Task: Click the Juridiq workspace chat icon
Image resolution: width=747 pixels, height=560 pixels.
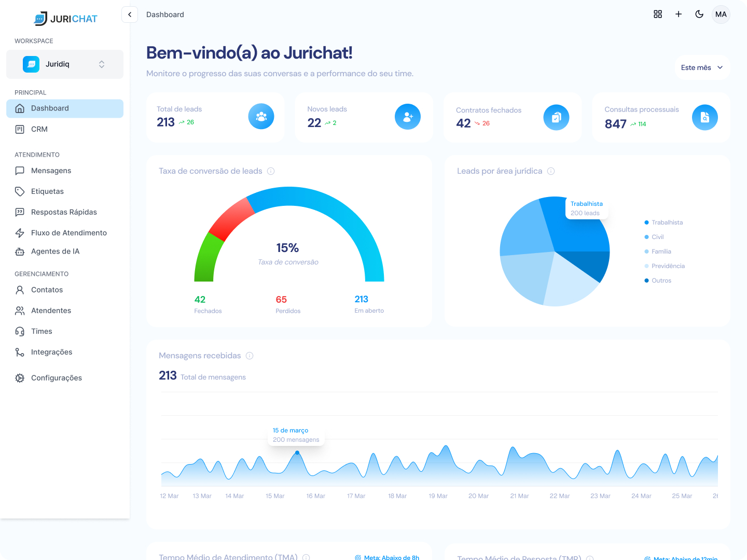Action: click(x=31, y=64)
